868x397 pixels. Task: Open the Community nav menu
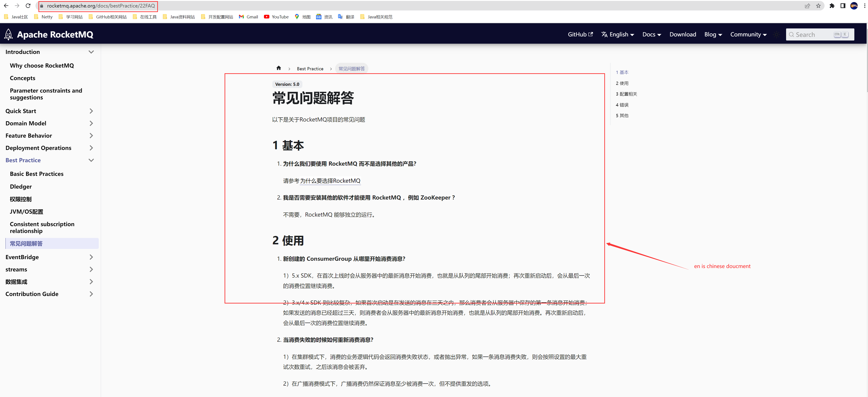[748, 34]
